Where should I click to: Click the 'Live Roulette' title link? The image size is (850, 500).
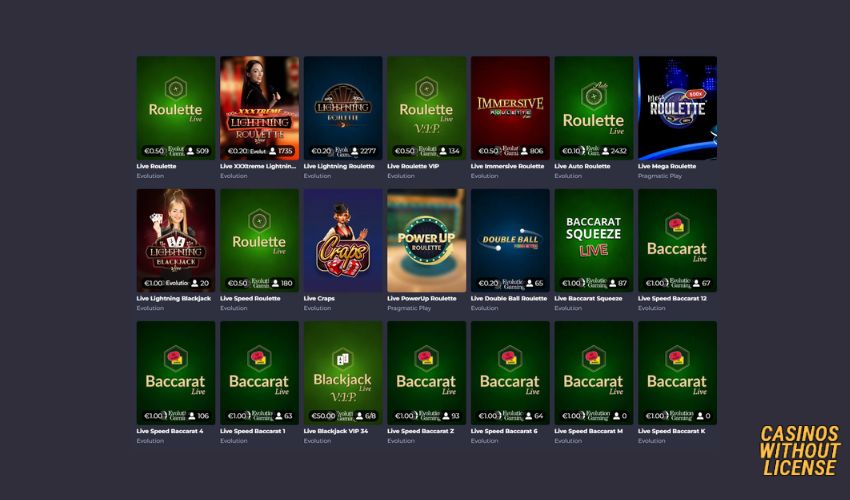tap(156, 166)
